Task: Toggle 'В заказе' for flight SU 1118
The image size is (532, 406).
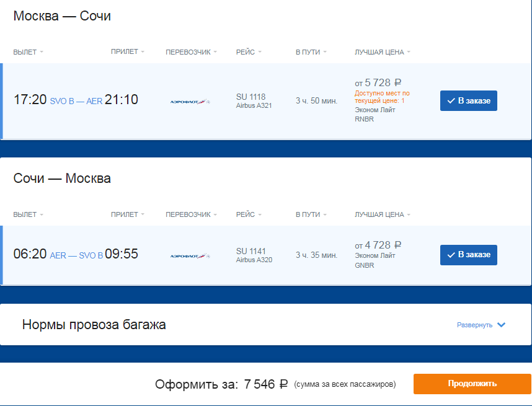Action: click(x=468, y=100)
